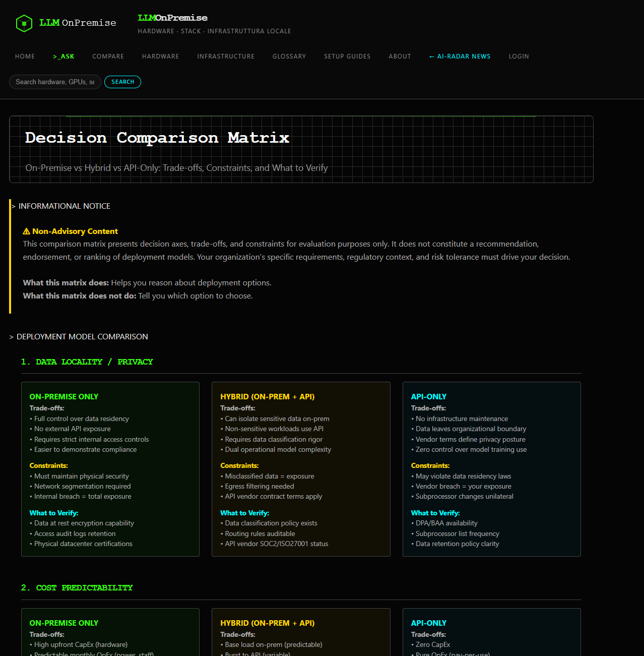Image resolution: width=644 pixels, height=656 pixels.
Task: Select GLOSSARY from the navigation bar
Action: 289,56
